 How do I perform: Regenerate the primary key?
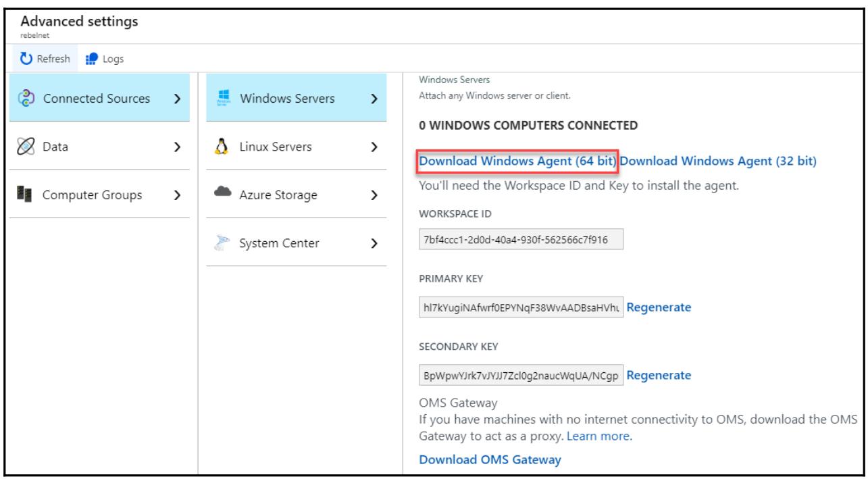[659, 307]
